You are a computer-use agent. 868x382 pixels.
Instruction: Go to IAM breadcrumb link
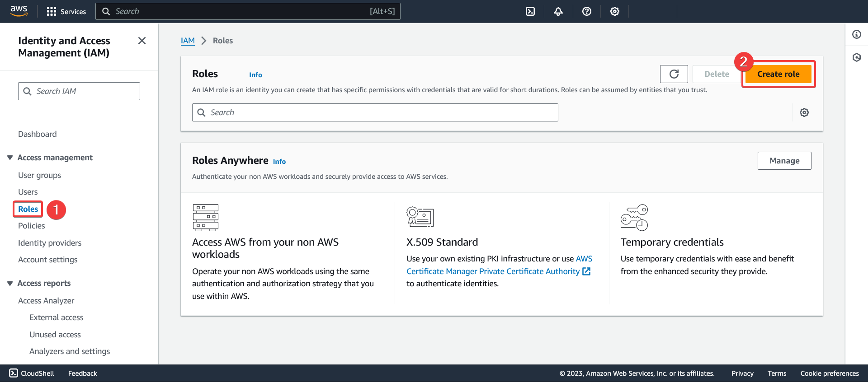pos(188,41)
